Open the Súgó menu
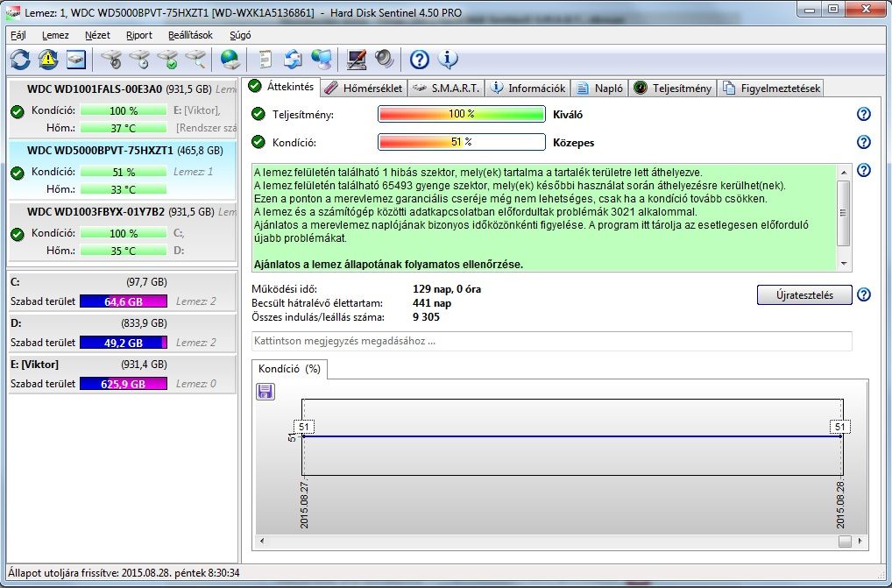 tap(240, 35)
